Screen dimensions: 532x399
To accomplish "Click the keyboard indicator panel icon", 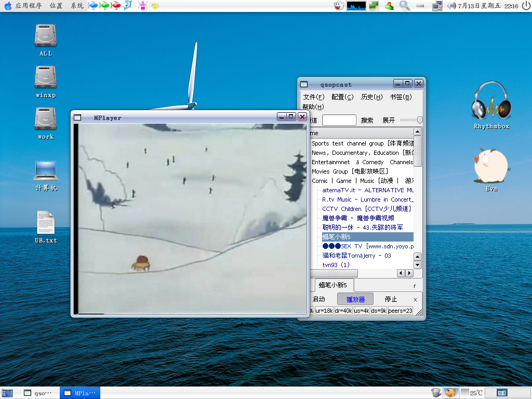I will click(x=420, y=6).
